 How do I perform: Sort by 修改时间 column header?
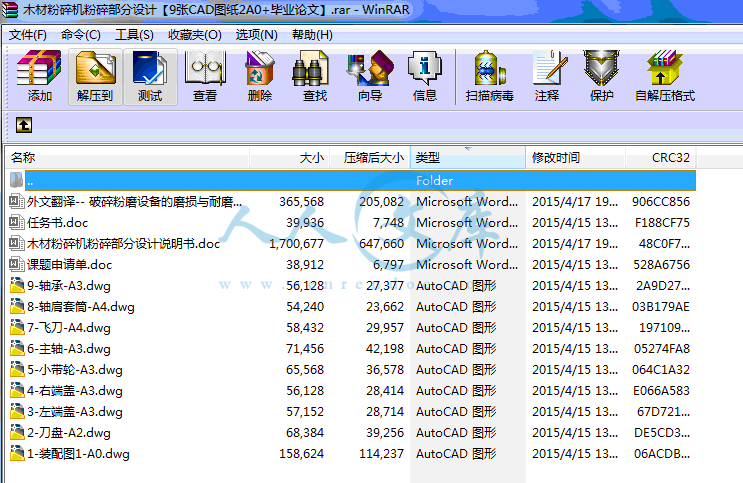(x=576, y=157)
